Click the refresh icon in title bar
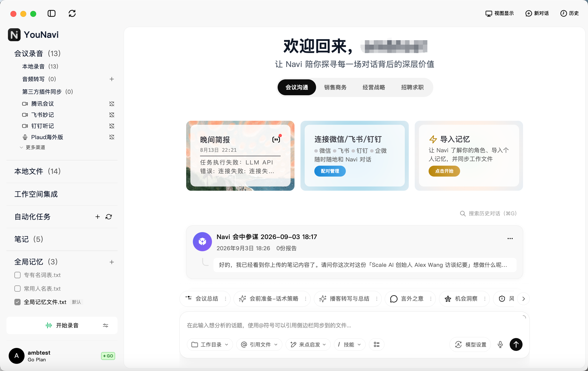The height and width of the screenshot is (371, 588). coord(72,13)
